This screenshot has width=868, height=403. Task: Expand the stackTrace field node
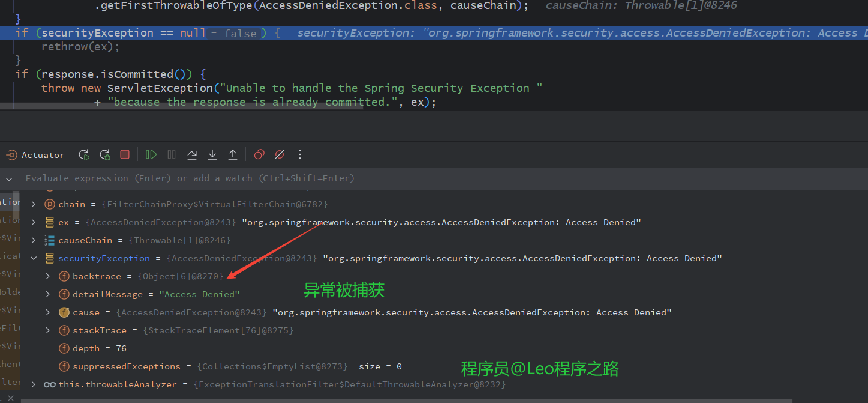tap(48, 330)
